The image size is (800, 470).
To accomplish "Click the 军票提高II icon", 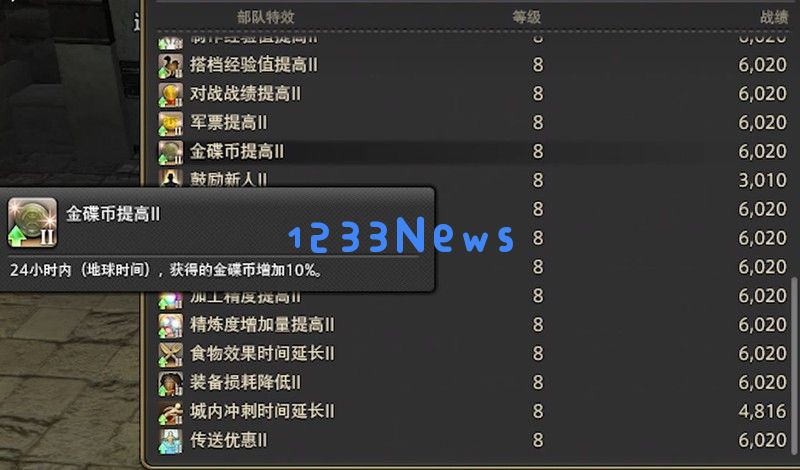I will [170, 123].
